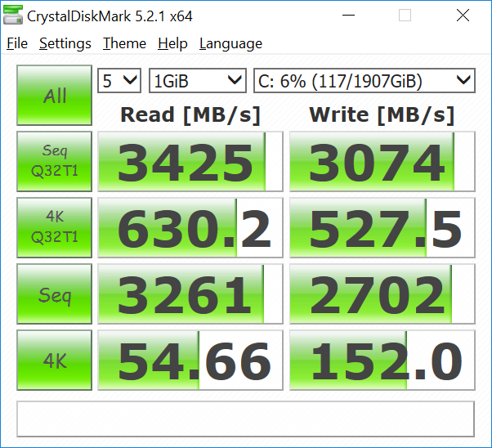492x448 pixels.
Task: Click the 4K Q32T1 write result 527.5
Action: click(x=382, y=228)
